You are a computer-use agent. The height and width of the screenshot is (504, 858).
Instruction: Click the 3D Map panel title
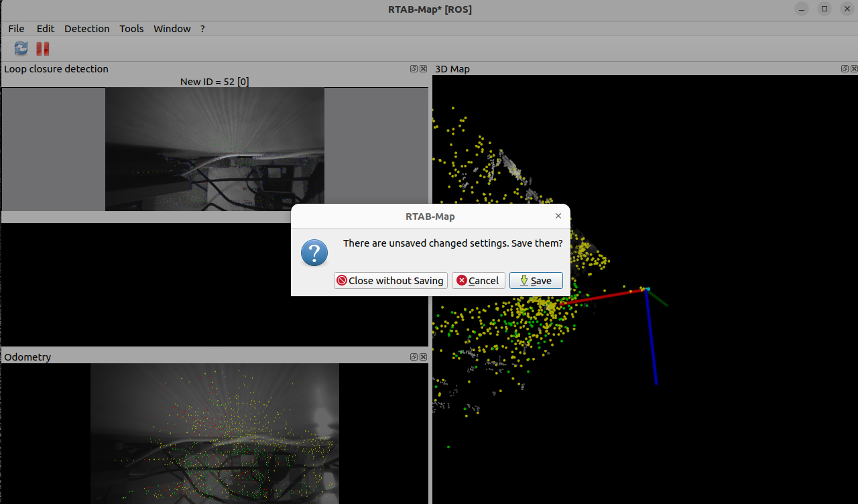pos(452,69)
